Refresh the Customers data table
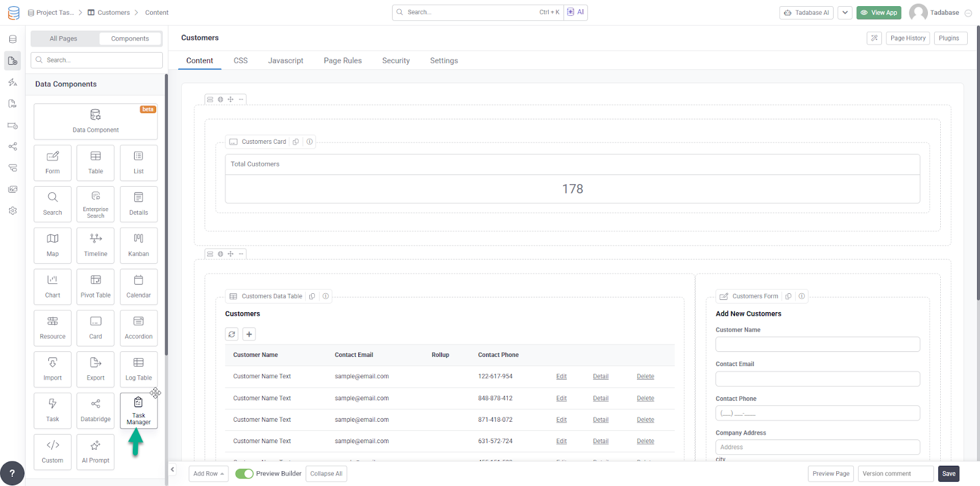The image size is (980, 486). tap(232, 334)
